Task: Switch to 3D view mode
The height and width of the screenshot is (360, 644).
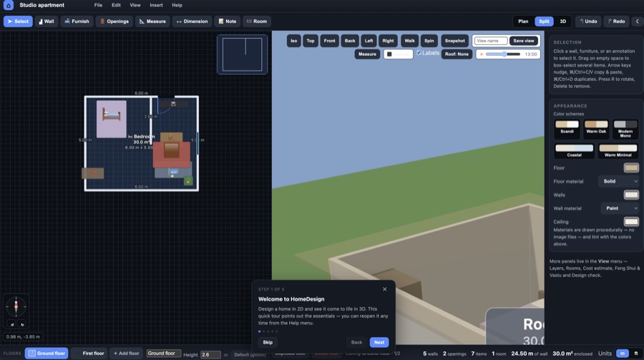Action: 562,21
